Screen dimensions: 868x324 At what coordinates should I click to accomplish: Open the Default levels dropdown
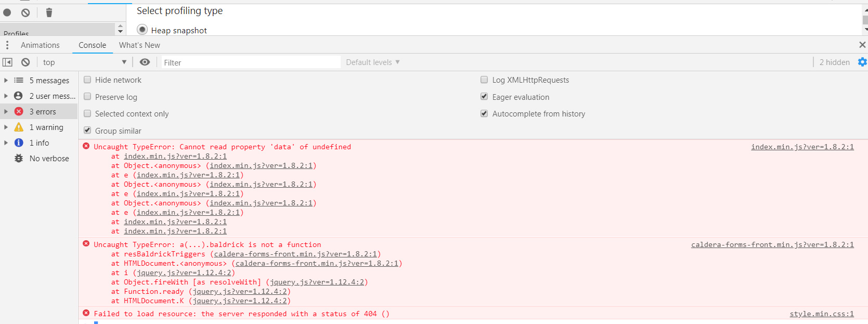(373, 62)
